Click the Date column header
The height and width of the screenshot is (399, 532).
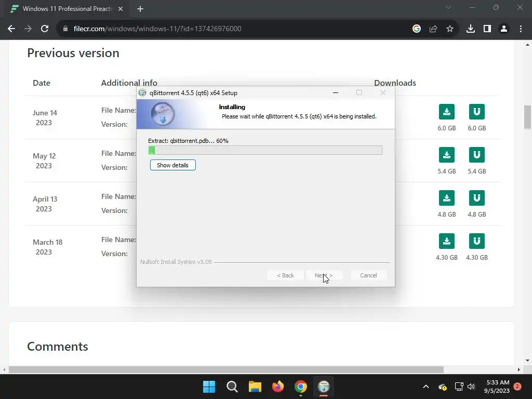[42, 83]
